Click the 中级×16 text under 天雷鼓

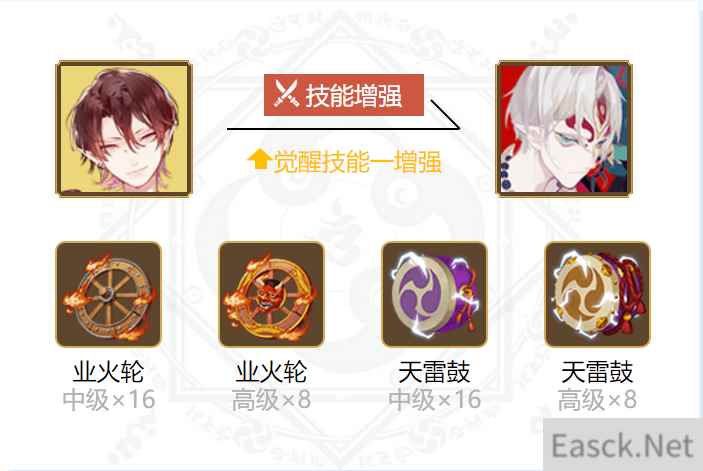pos(434,399)
